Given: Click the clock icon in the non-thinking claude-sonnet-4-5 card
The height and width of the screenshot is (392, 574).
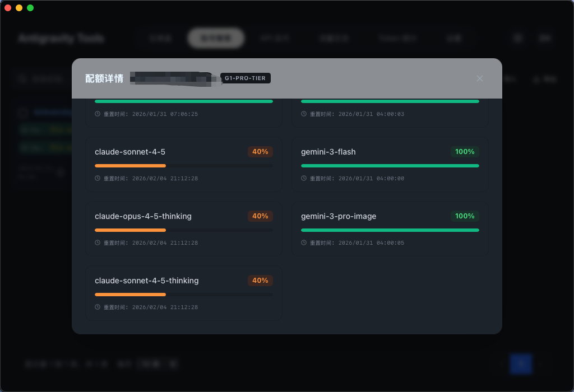Looking at the screenshot, I should pos(98,178).
